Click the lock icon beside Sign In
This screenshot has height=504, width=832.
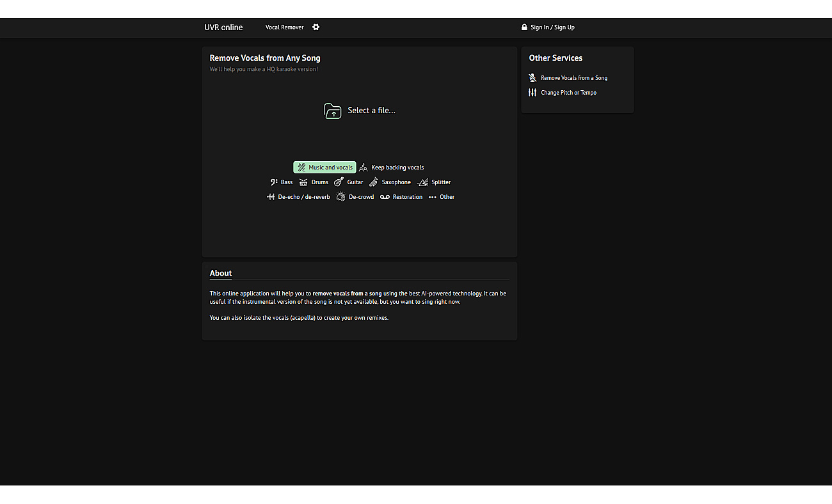524,27
